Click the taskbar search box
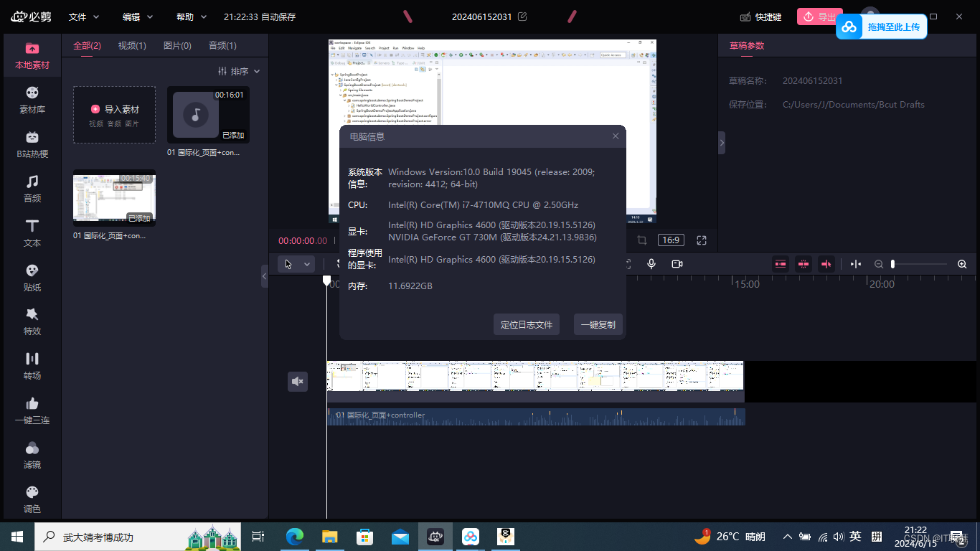Image resolution: width=980 pixels, height=551 pixels. click(x=138, y=536)
